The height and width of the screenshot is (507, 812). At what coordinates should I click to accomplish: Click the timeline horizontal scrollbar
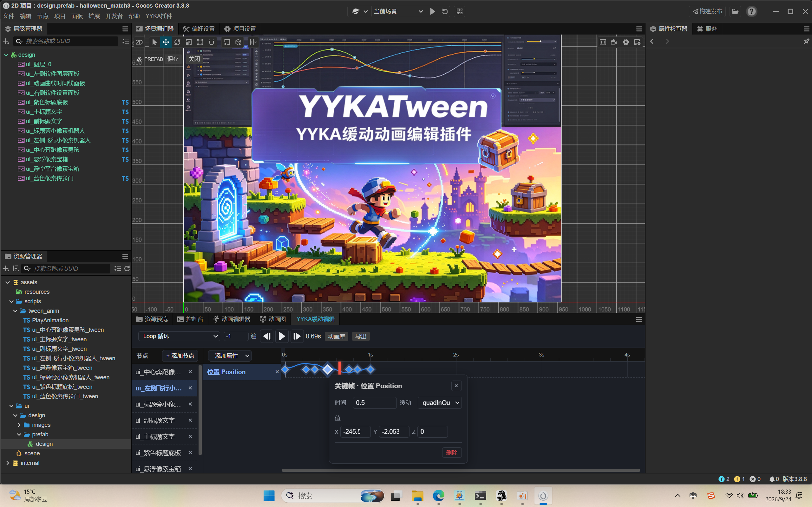pyautogui.click(x=461, y=470)
